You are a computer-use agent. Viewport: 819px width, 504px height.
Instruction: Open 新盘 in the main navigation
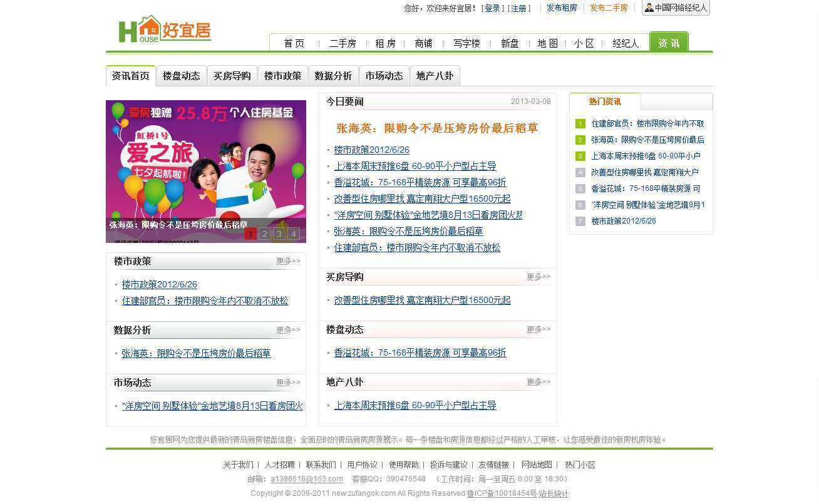tap(510, 43)
